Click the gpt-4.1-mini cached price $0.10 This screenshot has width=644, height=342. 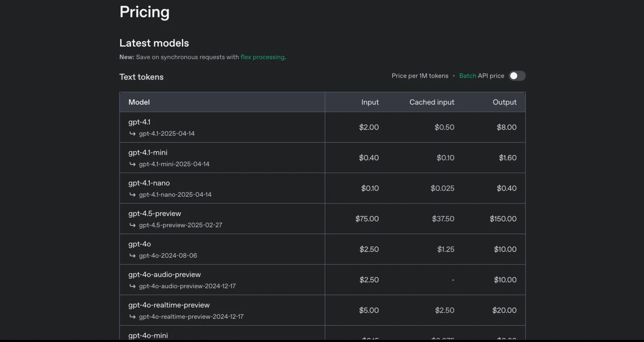click(446, 158)
